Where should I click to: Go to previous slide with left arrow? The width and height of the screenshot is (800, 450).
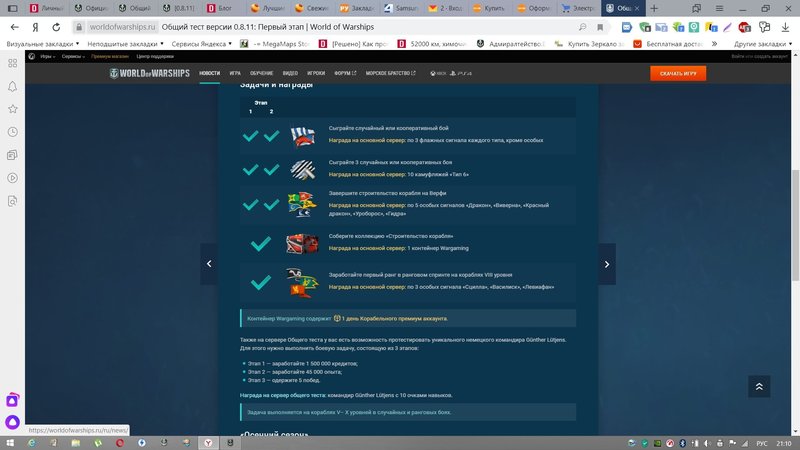coord(209,264)
